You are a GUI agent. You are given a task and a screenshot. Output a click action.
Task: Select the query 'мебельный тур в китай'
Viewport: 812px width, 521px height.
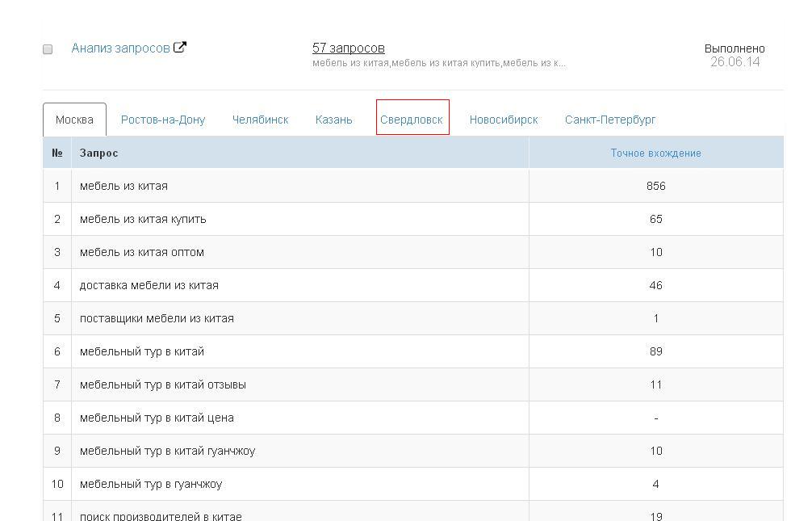click(142, 352)
